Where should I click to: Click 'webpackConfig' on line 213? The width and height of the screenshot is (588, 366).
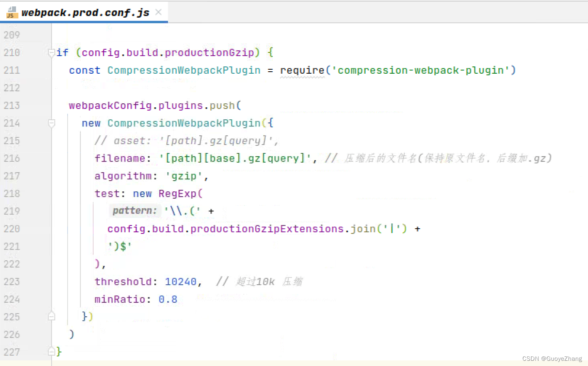click(110, 106)
